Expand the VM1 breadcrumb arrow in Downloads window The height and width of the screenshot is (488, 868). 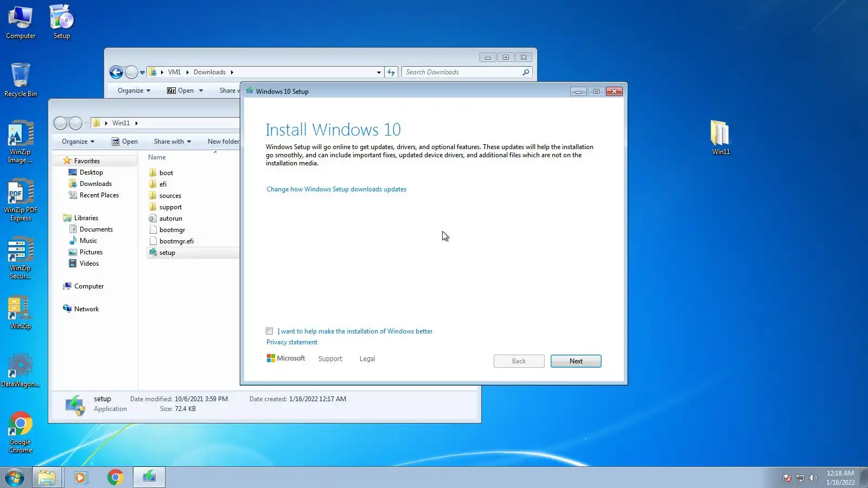click(187, 72)
